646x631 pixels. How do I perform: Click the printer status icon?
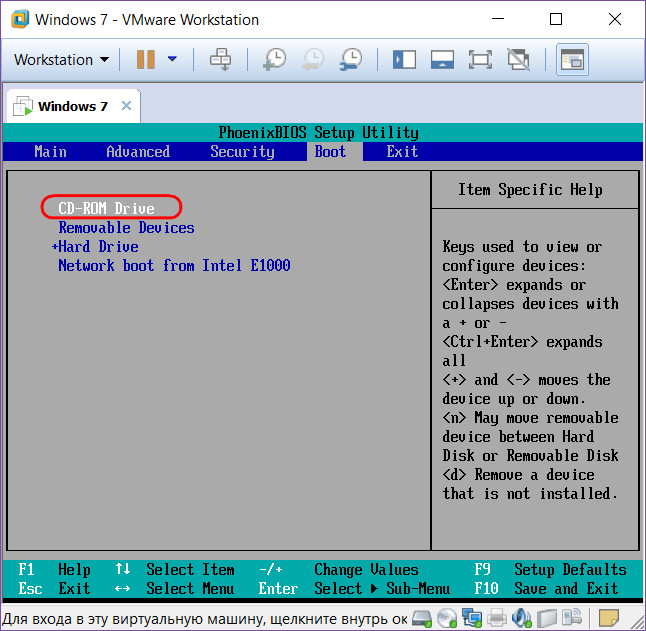(x=496, y=619)
